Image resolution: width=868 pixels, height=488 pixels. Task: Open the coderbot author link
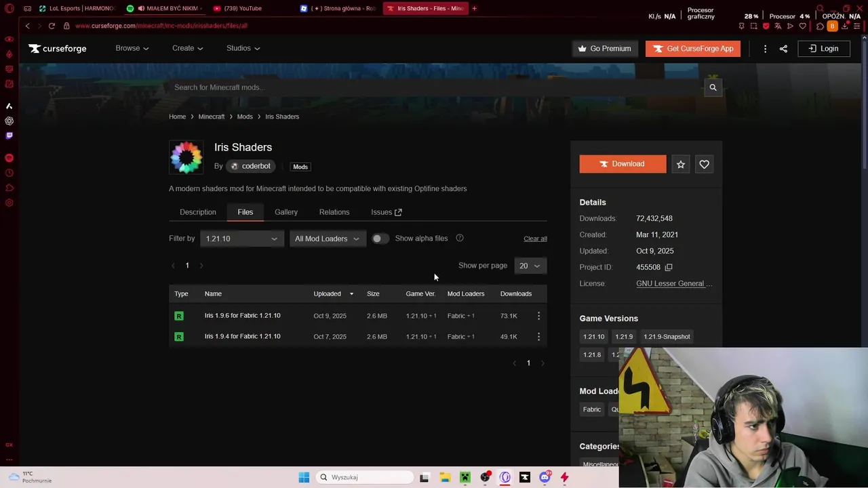point(250,166)
